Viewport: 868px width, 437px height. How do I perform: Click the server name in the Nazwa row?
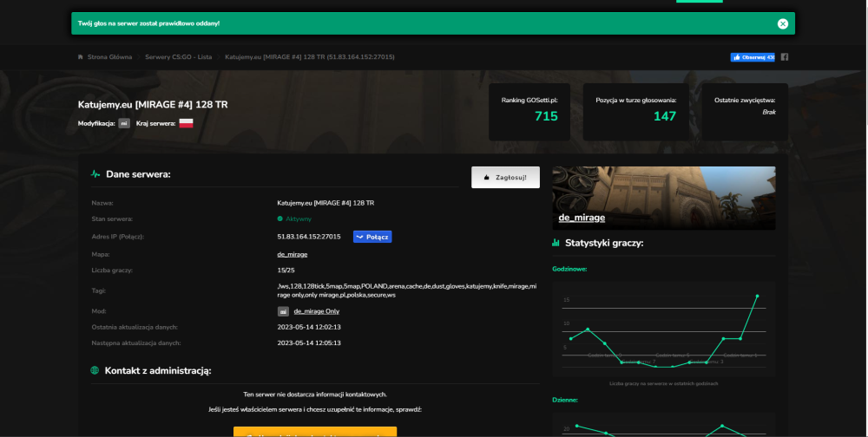pos(325,203)
